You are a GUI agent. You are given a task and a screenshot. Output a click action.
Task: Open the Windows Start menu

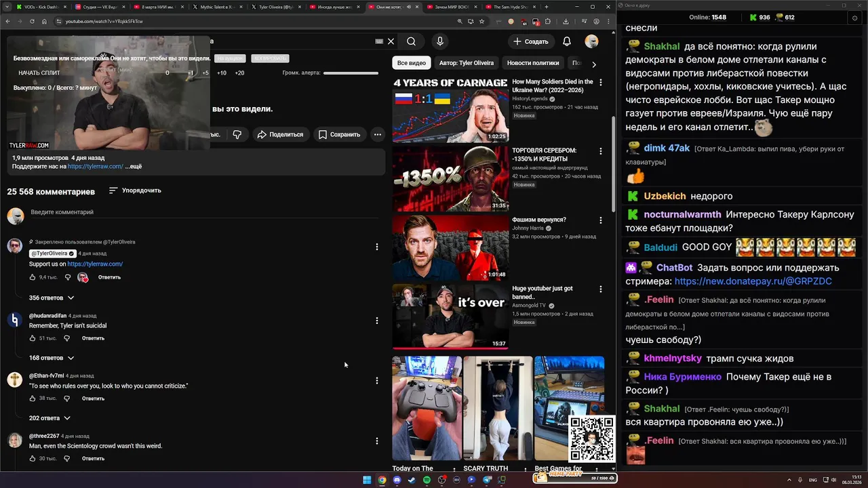click(367, 480)
